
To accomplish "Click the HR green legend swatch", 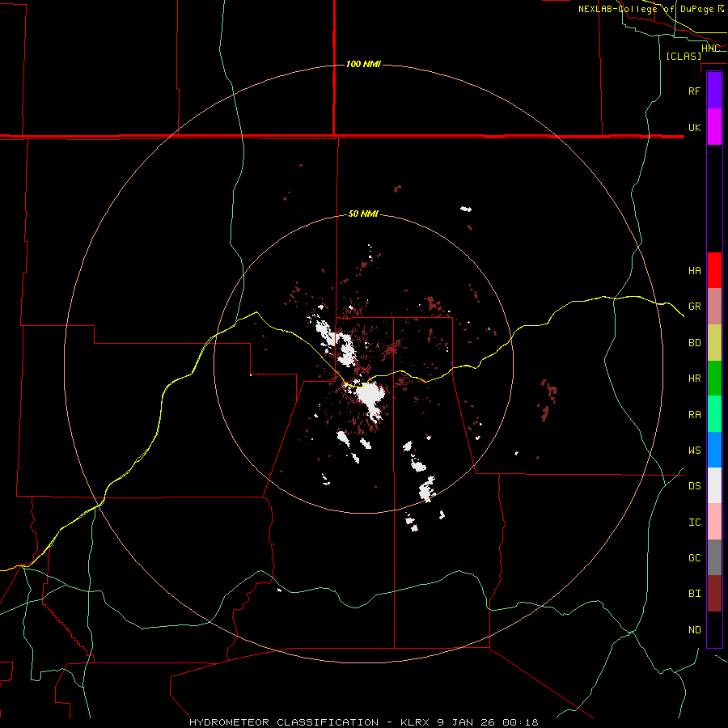I will 714,378.
